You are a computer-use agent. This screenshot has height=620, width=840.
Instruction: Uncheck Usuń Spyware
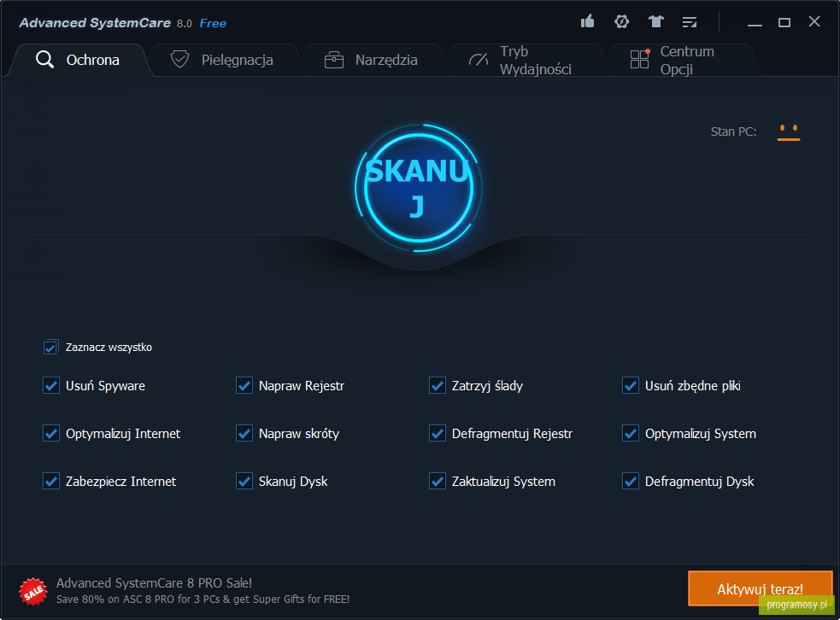(51, 385)
